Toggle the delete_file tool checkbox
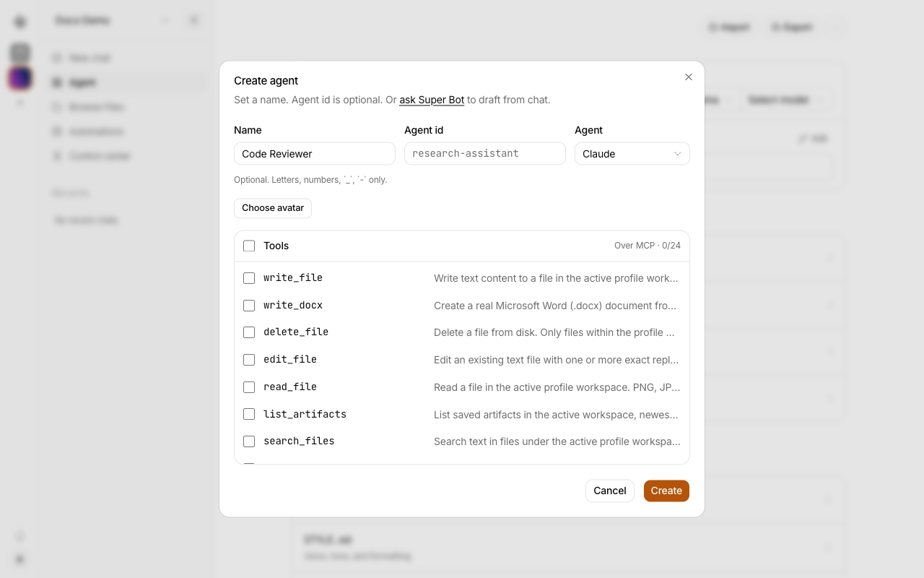The width and height of the screenshot is (924, 578). 249,332
